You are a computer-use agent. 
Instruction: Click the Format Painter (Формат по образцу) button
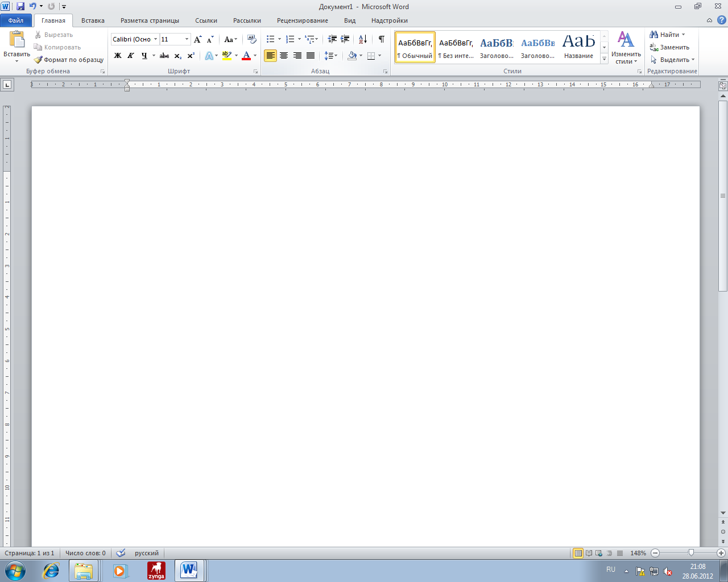pyautogui.click(x=68, y=60)
